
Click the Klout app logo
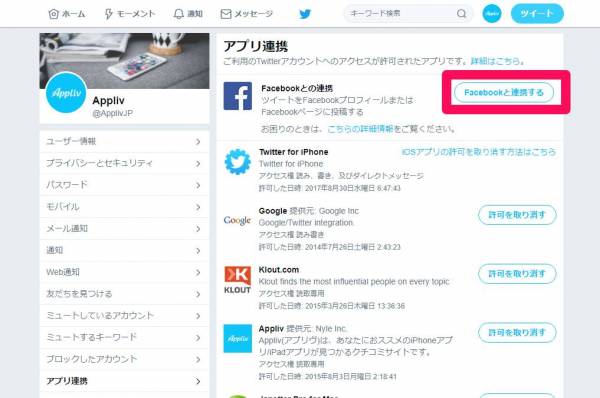click(238, 280)
